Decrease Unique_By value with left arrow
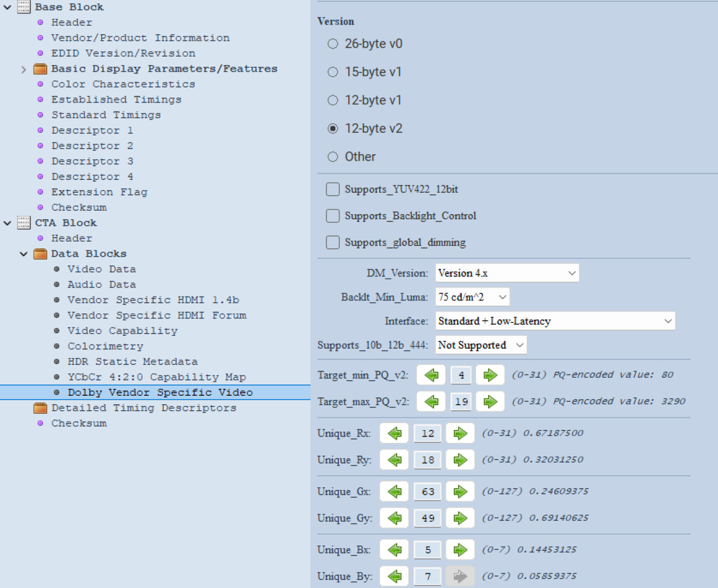Image resolution: width=718 pixels, height=588 pixels. point(394,576)
